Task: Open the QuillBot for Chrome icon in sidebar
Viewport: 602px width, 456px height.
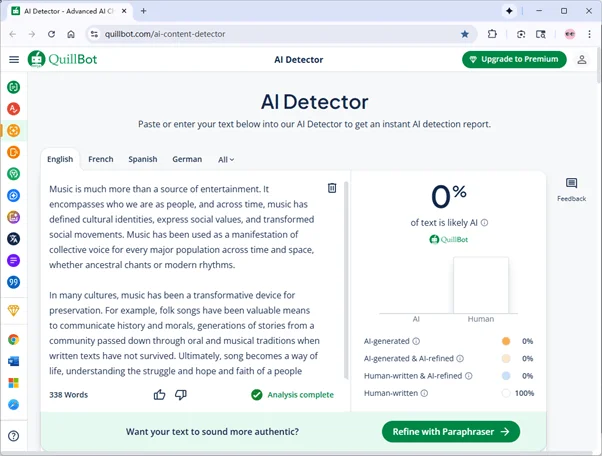Action: click(14, 339)
